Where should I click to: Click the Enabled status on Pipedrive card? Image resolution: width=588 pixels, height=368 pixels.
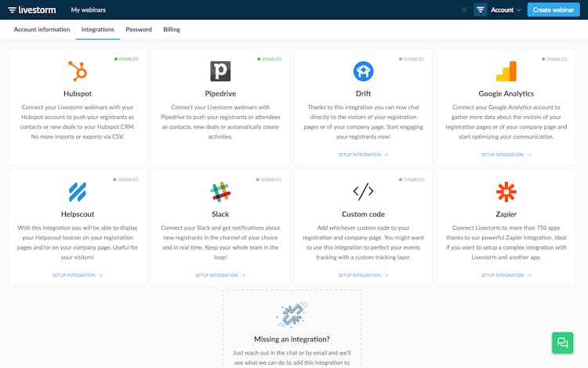pos(269,59)
